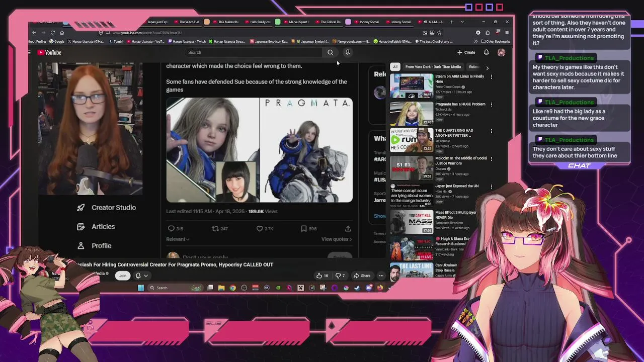The width and height of the screenshot is (644, 362).
Task: Open the Tumblr bookmark
Action: click(116, 41)
